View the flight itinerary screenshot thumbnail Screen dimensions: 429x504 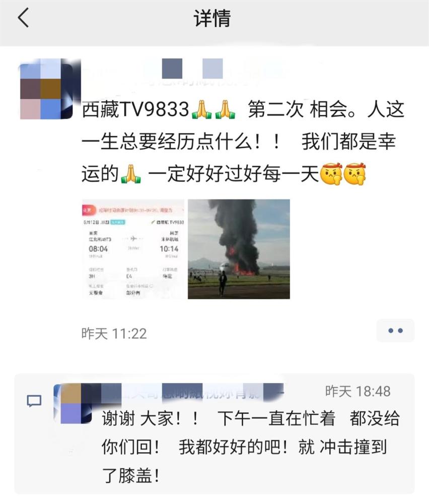[133, 249]
